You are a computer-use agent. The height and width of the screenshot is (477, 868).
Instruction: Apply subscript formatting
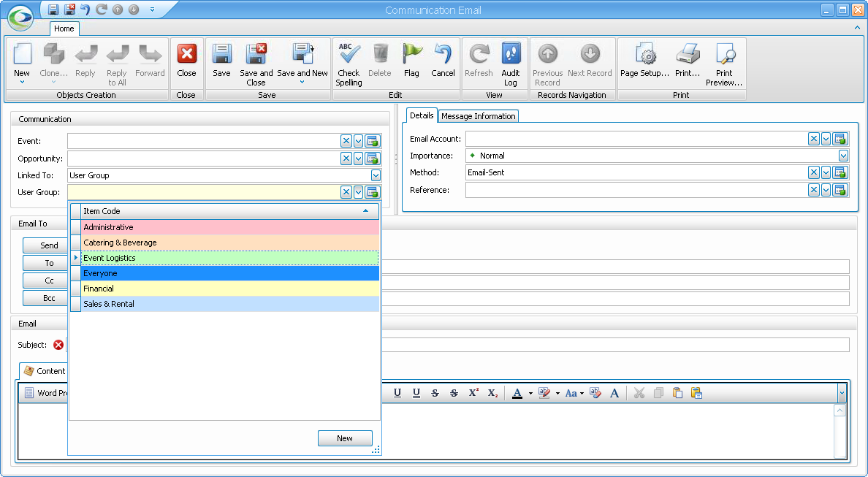tap(492, 393)
